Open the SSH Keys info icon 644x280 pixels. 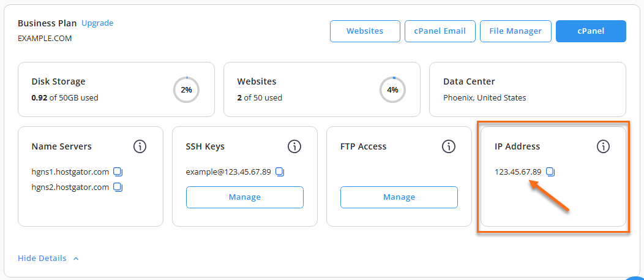tap(294, 146)
